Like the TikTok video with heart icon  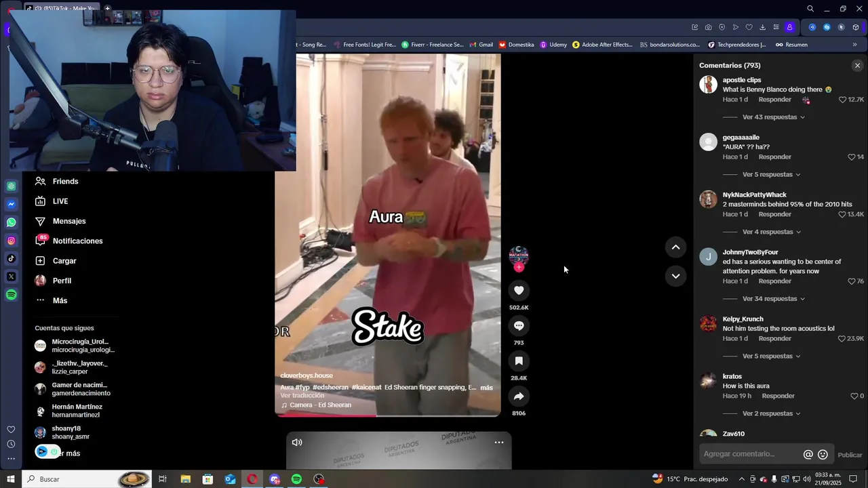[519, 290]
